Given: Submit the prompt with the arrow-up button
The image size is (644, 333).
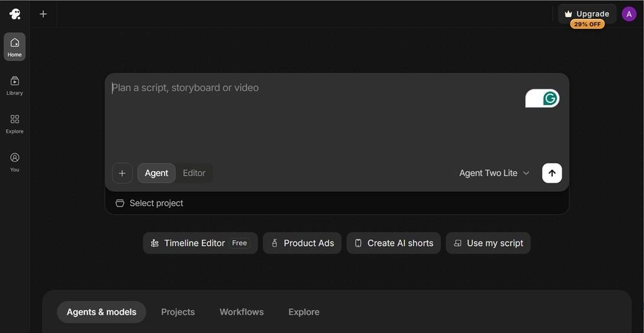Looking at the screenshot, I should (x=552, y=173).
